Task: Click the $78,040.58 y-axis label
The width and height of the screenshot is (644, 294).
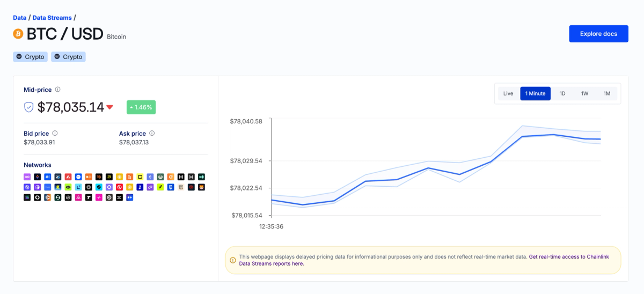Action: pyautogui.click(x=246, y=121)
